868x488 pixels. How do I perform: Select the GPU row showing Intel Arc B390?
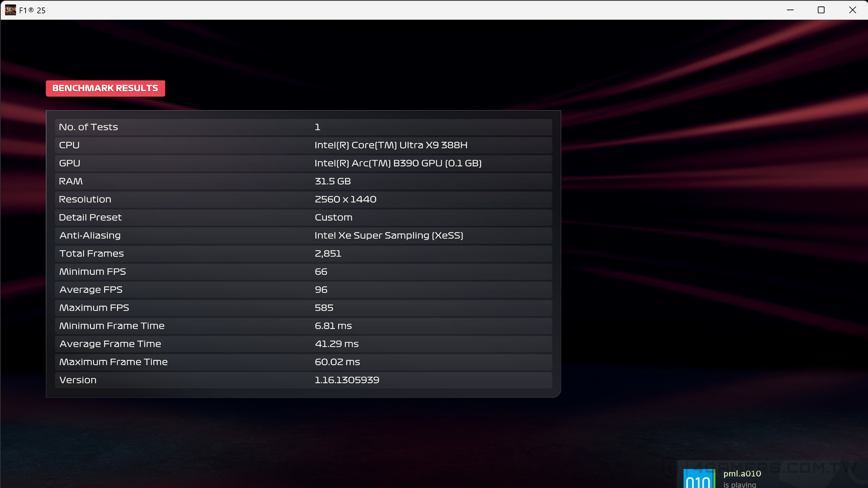303,163
